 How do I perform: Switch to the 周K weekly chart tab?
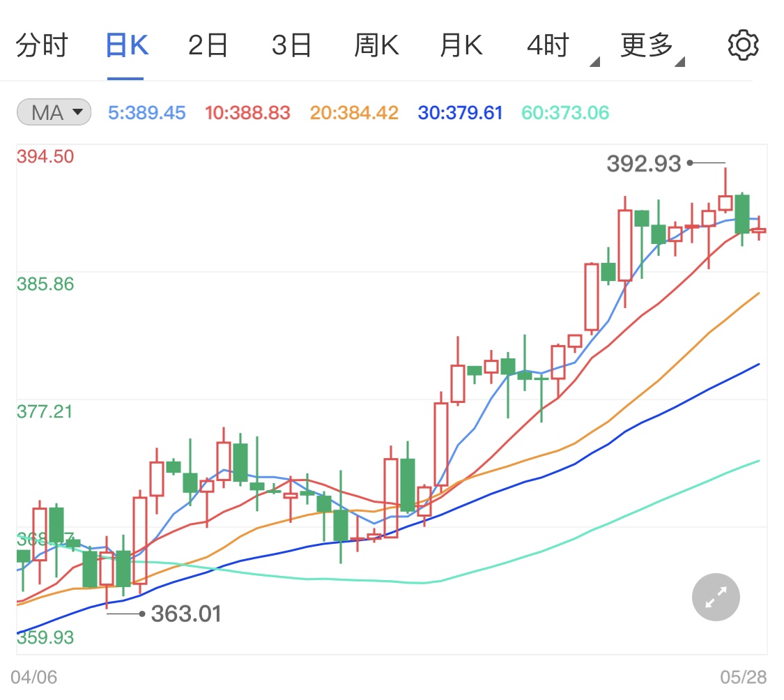(x=376, y=45)
